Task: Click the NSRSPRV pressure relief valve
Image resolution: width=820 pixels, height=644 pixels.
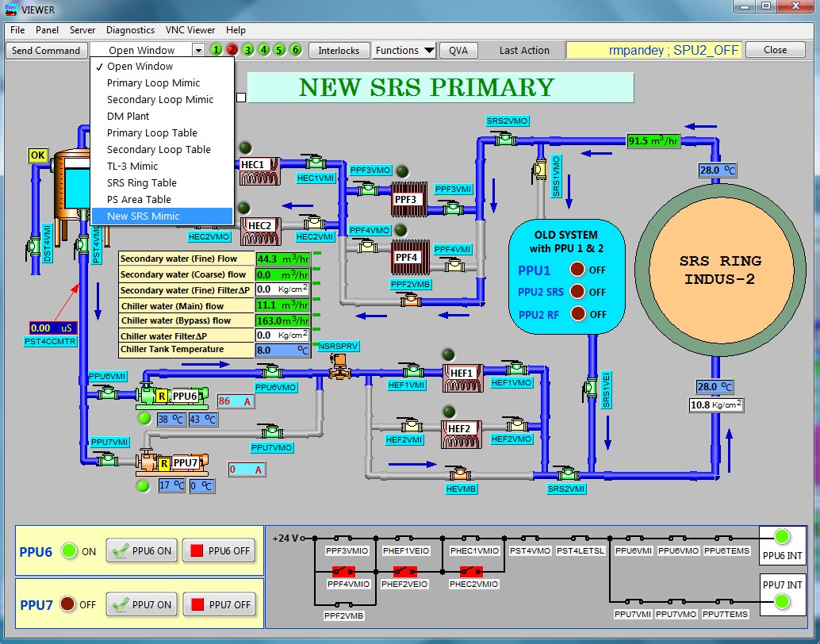Action: (x=339, y=366)
